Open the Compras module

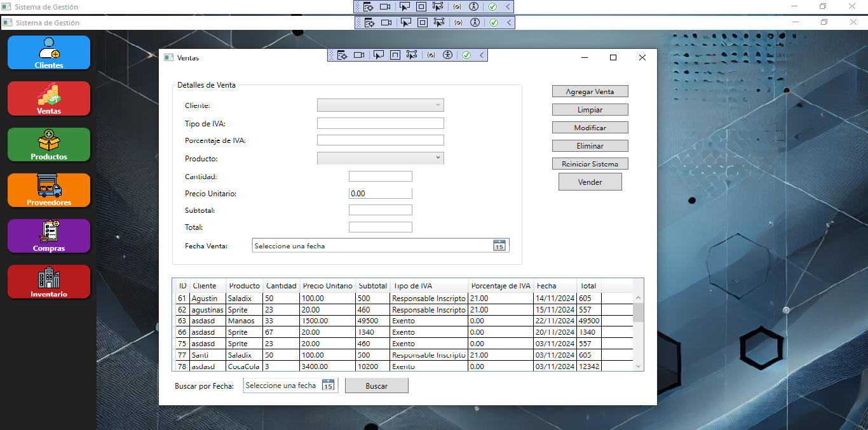(49, 236)
